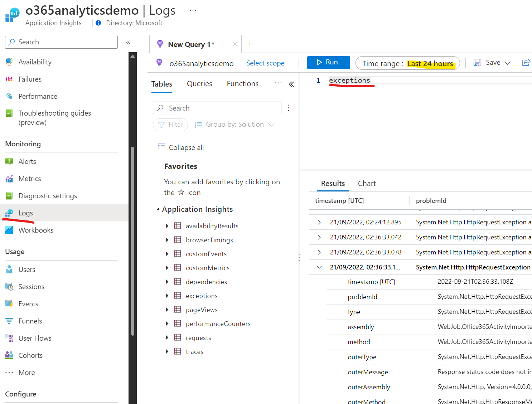Screen dimensions: 532x404
Task: Click the timestamp [UTC] column header
Action: [x=339, y=201]
